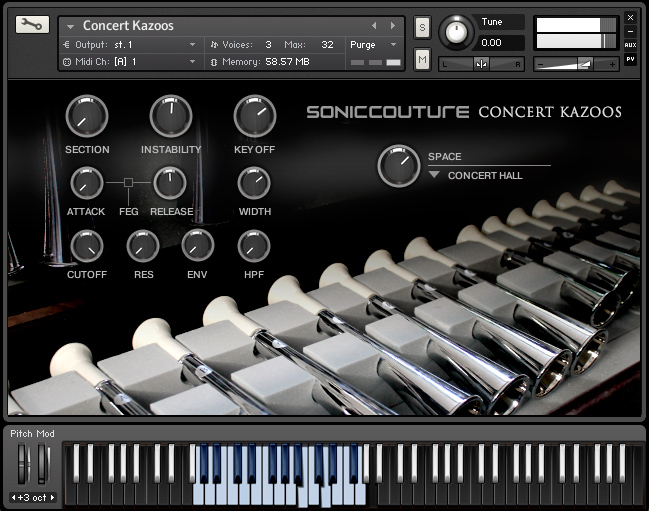This screenshot has width=649, height=511.
Task: Click the Tune knob in header
Action: tap(457, 32)
